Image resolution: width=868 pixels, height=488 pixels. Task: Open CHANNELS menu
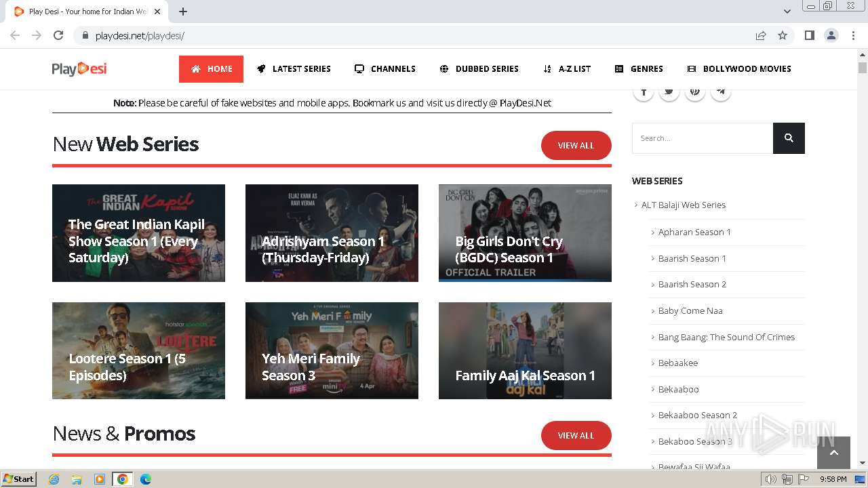point(385,69)
